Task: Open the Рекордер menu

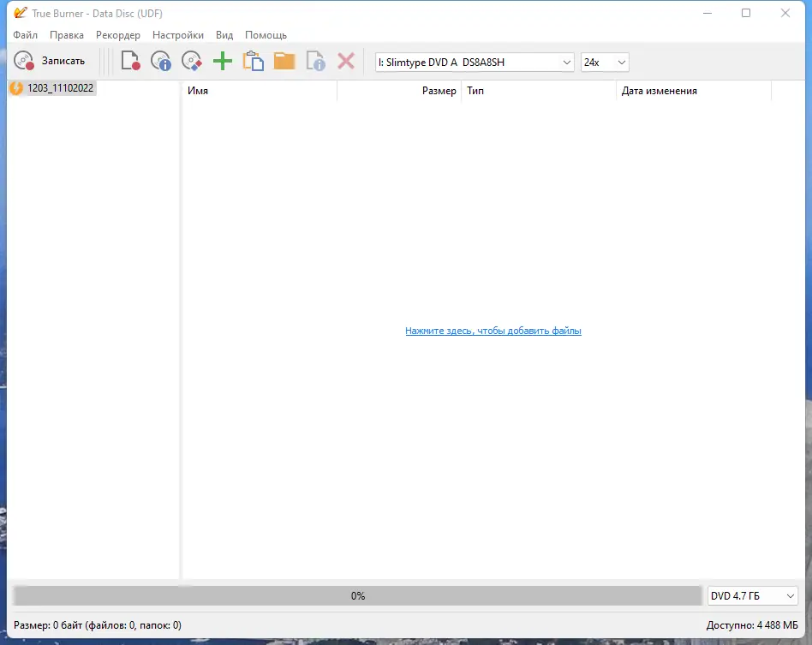Action: [x=118, y=35]
